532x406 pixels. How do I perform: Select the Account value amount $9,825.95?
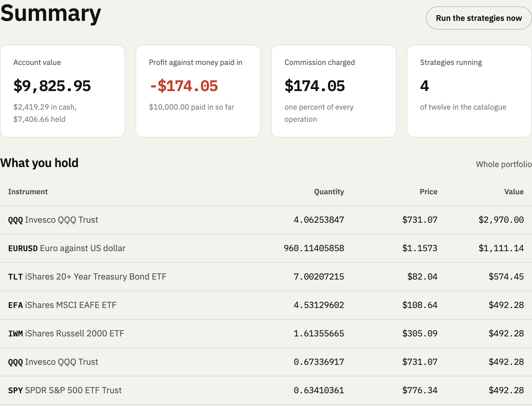[x=52, y=86]
